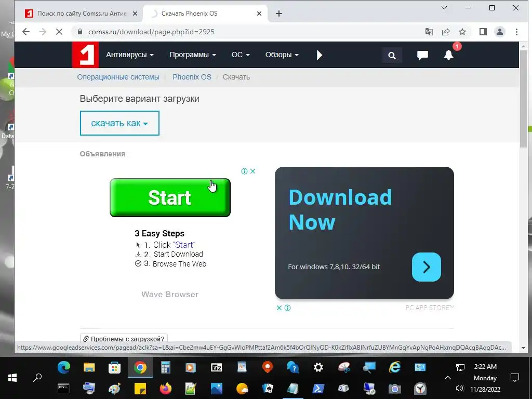Bookmark this page with the star icon
The height and width of the screenshot is (399, 532).
pyautogui.click(x=462, y=32)
